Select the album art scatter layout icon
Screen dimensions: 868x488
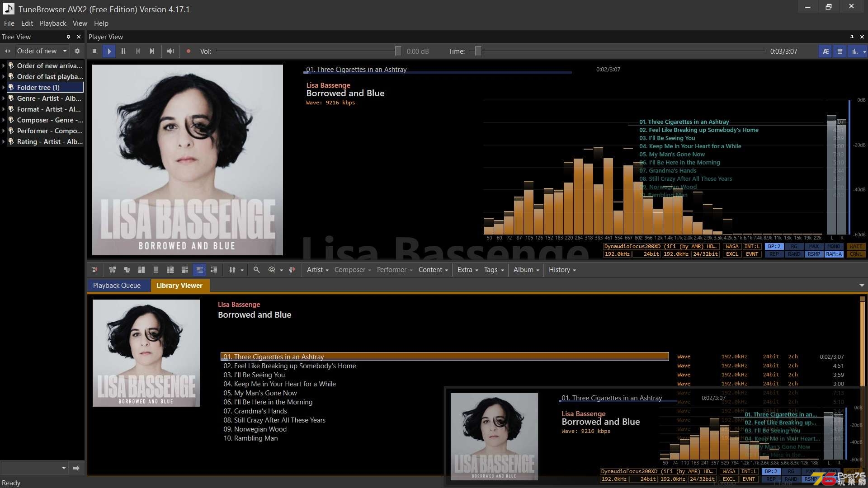(x=113, y=270)
